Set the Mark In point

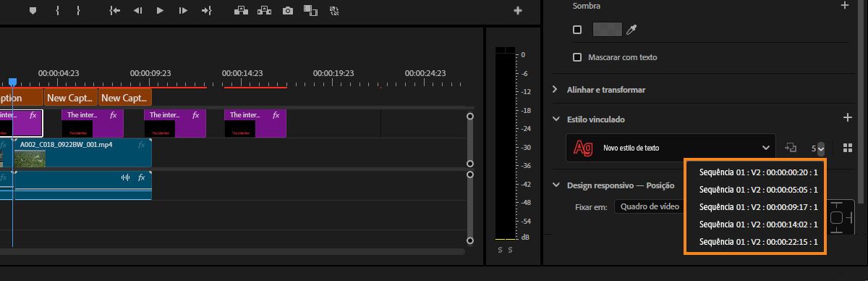point(57,11)
